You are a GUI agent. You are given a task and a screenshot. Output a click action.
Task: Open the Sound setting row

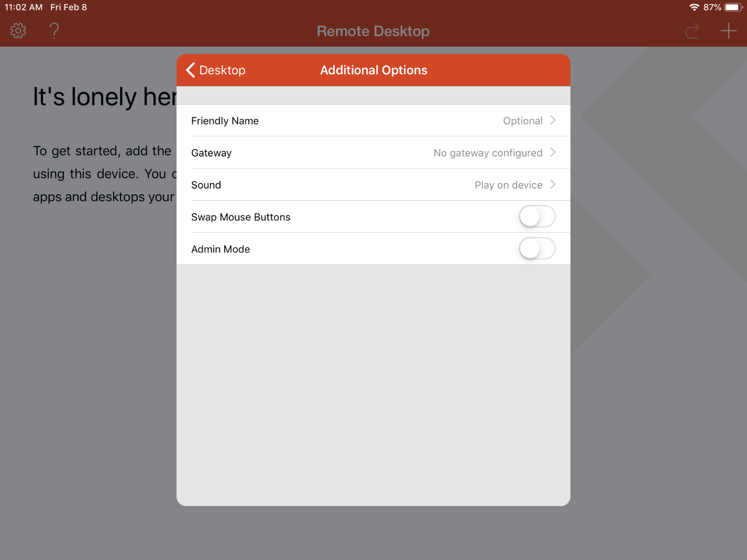[373, 185]
